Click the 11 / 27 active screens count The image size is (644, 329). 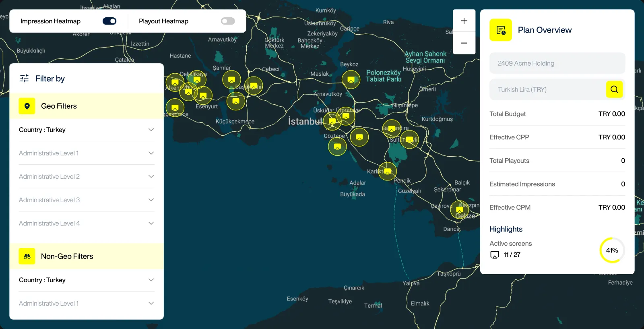pos(512,255)
